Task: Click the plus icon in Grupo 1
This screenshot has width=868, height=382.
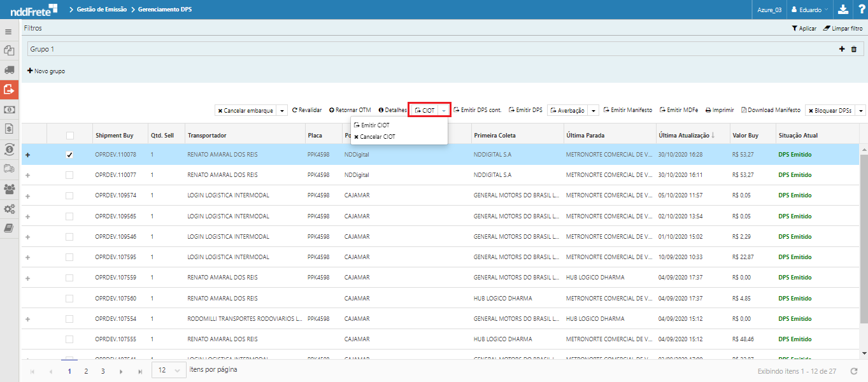Action: (842, 49)
